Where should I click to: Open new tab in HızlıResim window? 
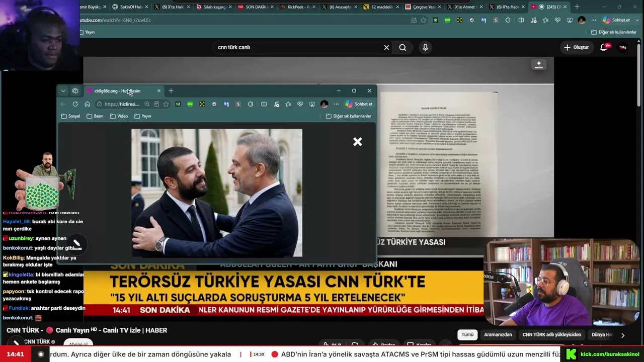(171, 91)
